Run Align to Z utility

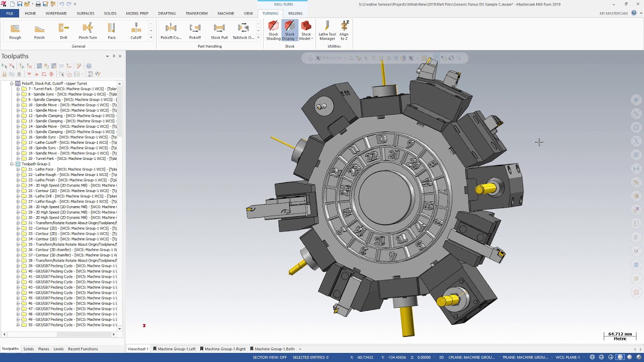tap(344, 31)
